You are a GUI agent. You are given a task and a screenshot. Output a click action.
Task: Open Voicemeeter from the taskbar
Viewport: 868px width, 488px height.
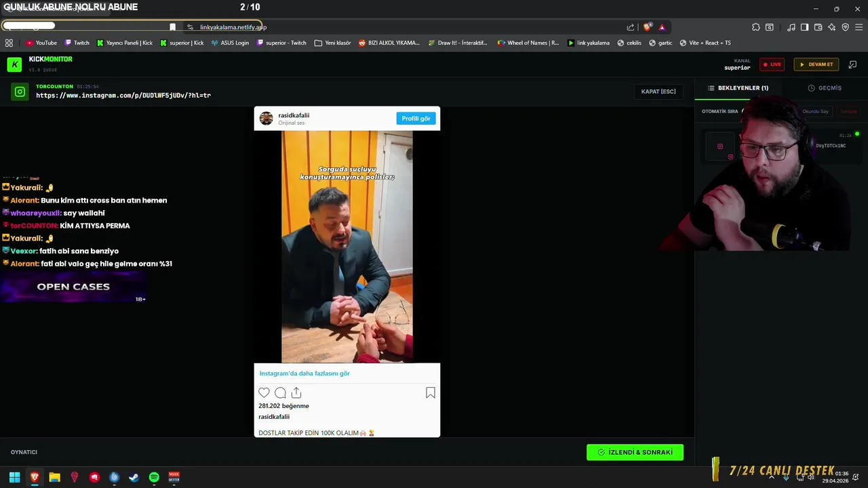pyautogui.click(x=174, y=477)
